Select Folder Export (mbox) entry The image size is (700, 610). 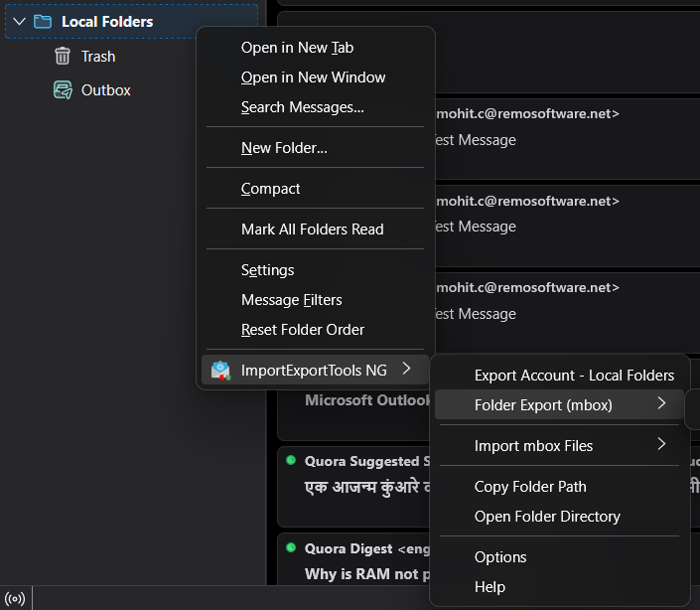click(559, 405)
